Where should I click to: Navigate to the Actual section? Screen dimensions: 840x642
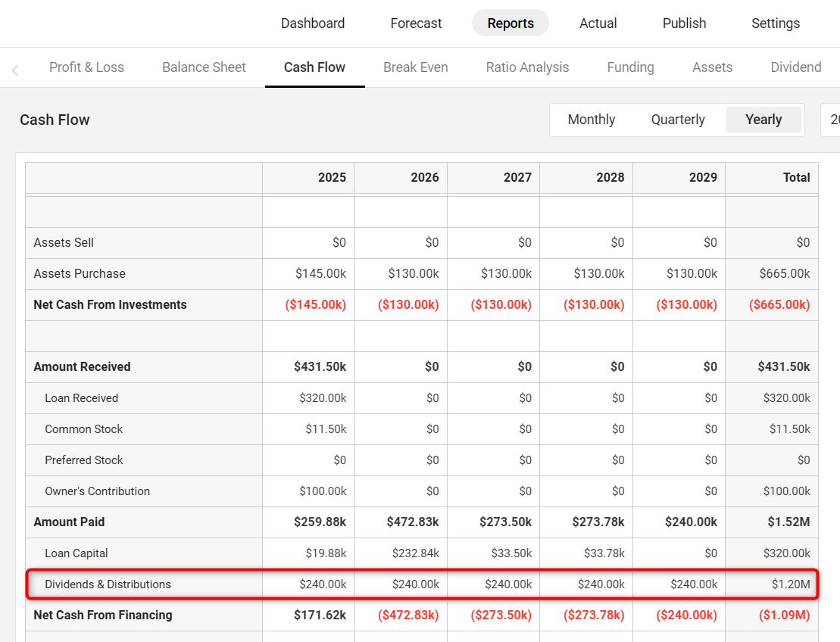598,23
